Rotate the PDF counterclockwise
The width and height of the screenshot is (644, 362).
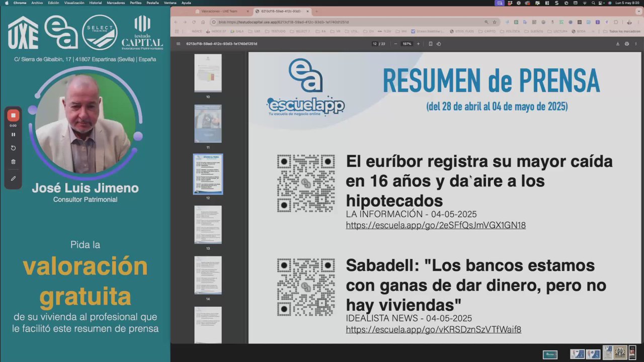439,44
